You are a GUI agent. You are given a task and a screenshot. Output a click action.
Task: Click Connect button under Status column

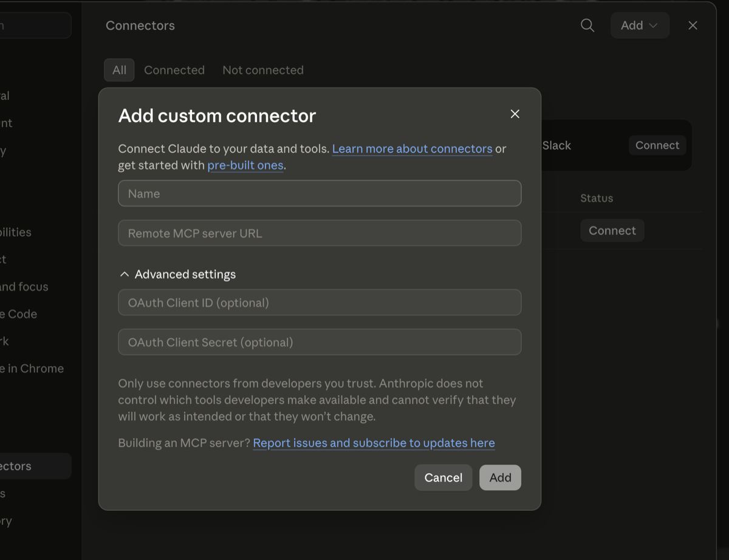tap(612, 231)
